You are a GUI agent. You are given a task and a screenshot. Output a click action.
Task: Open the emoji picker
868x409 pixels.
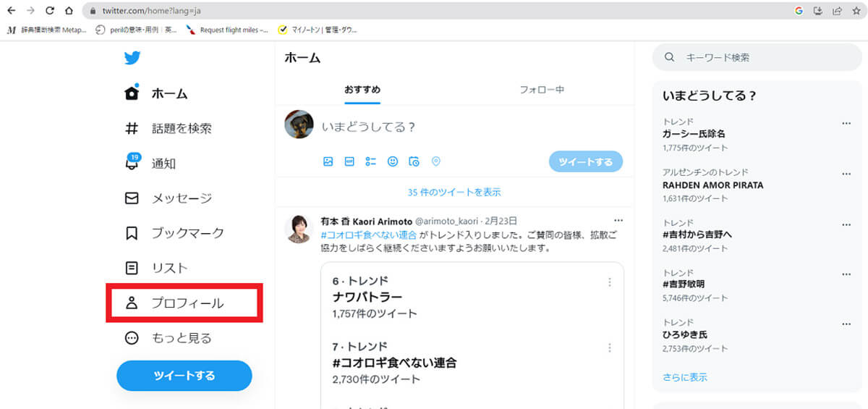(393, 161)
